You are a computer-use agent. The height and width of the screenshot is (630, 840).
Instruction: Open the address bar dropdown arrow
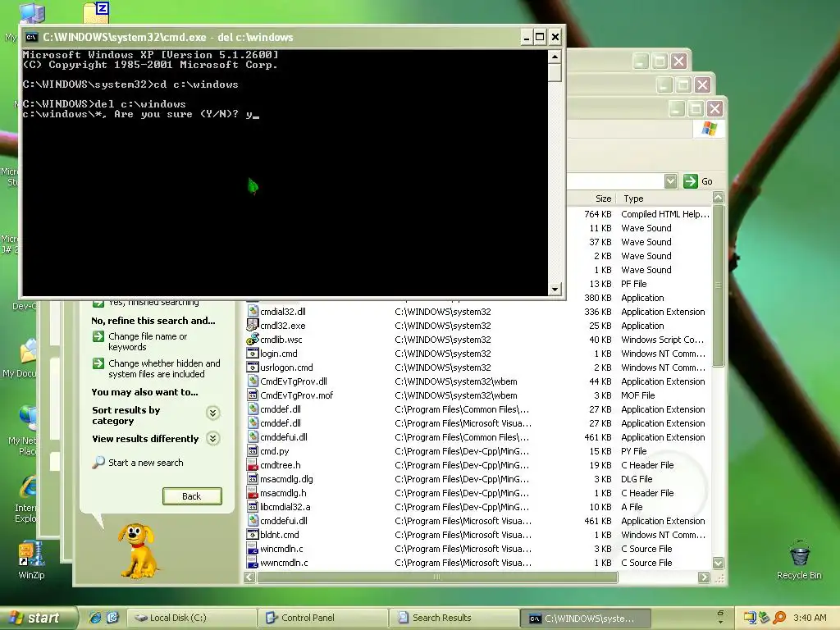[x=670, y=181]
